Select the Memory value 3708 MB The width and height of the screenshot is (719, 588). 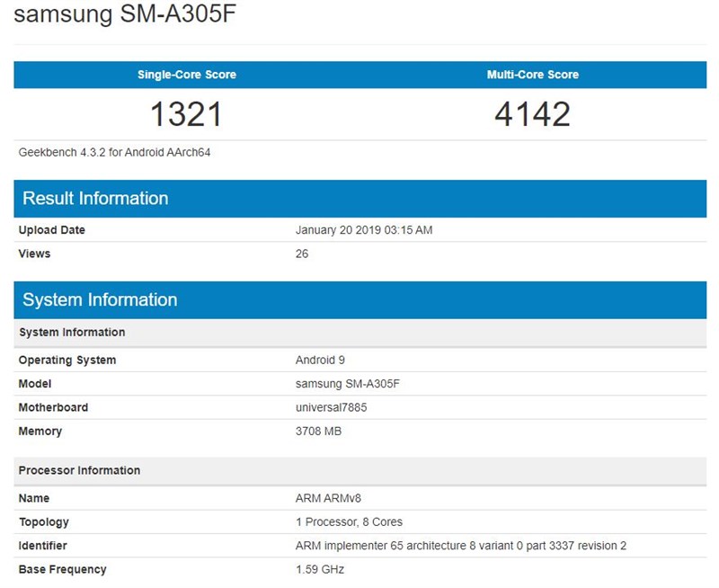[321, 432]
